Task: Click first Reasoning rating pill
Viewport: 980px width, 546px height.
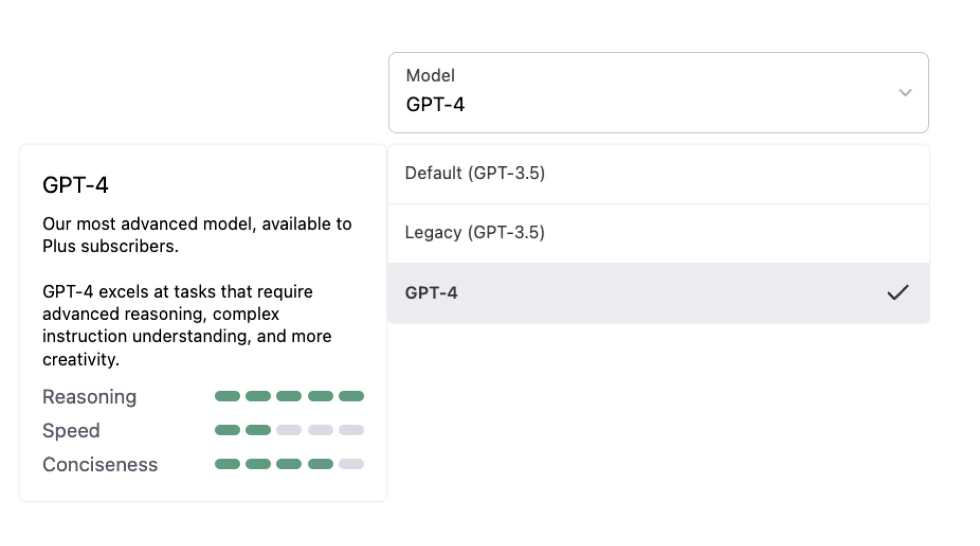Action: pyautogui.click(x=227, y=396)
